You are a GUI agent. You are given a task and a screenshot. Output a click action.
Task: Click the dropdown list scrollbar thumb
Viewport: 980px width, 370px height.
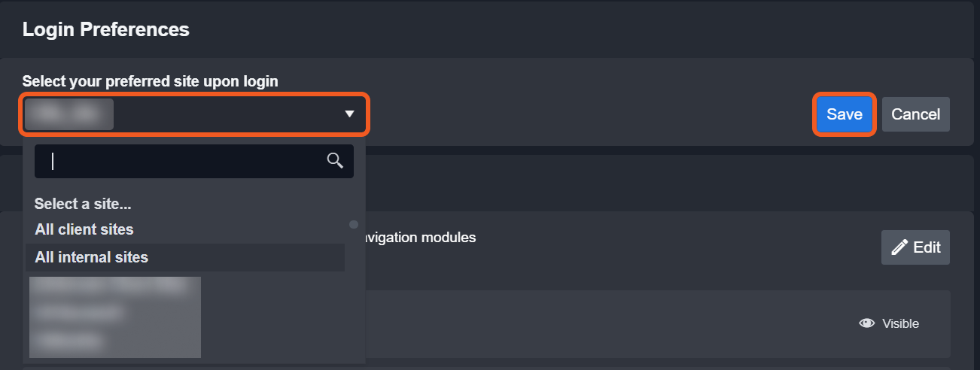coord(354,224)
